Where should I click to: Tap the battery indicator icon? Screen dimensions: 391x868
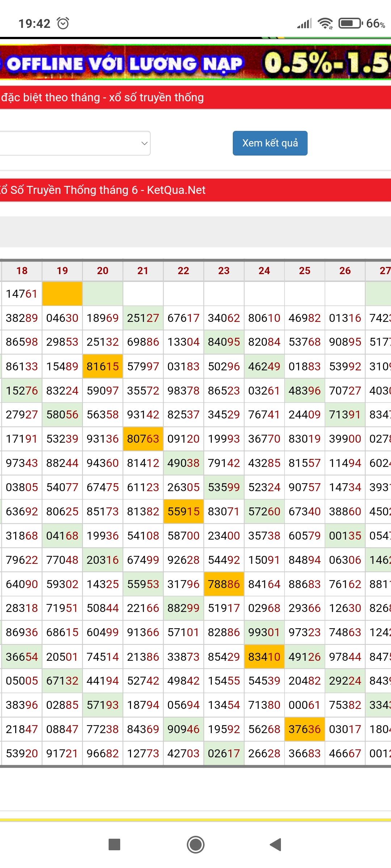click(x=350, y=24)
